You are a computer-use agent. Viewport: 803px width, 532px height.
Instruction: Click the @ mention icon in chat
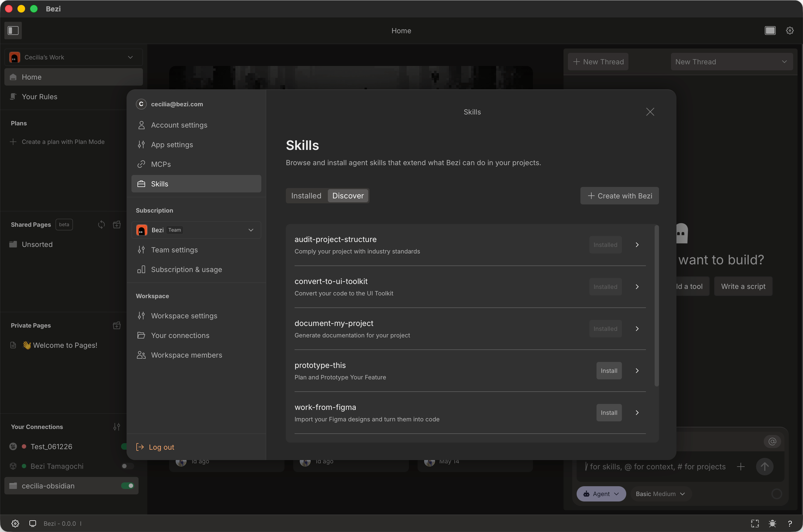click(x=772, y=441)
